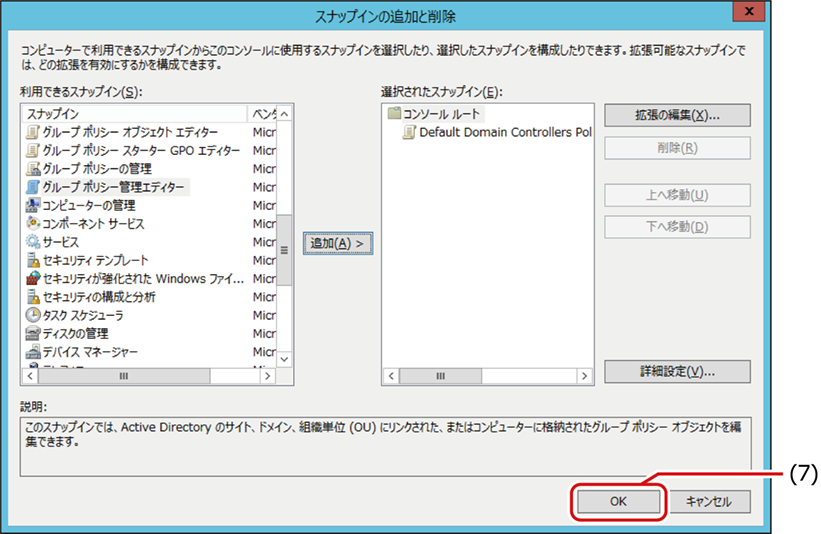
Task: Click horizontal scrollbar thumb in selected snap-ins
Action: [440, 376]
